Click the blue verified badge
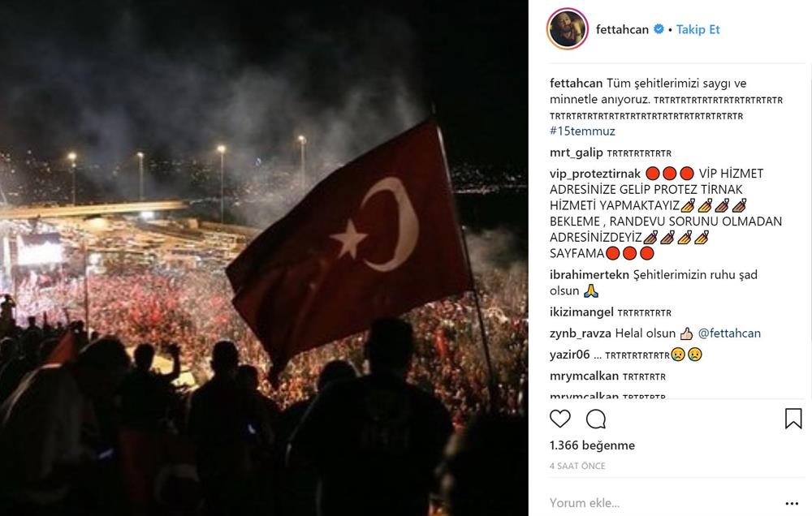Image resolution: width=812 pixels, height=516 pixels. pyautogui.click(x=659, y=29)
